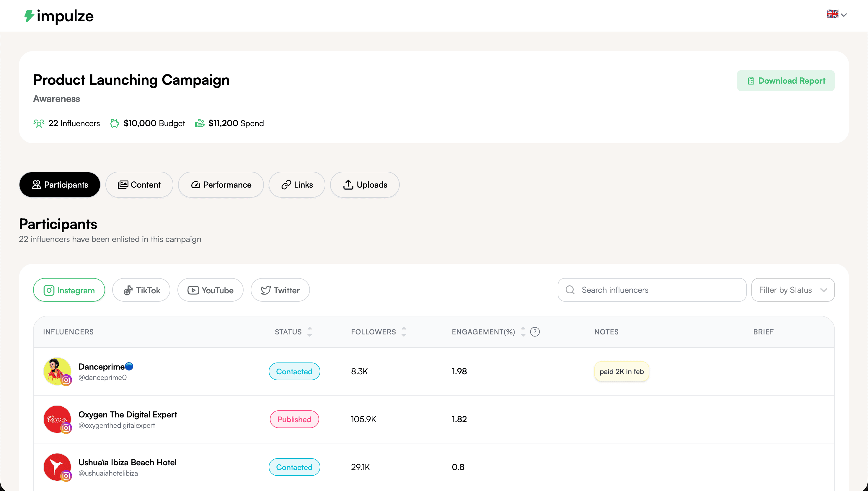Click the budget piggy bank icon
This screenshot has width=868, height=491.
click(115, 123)
